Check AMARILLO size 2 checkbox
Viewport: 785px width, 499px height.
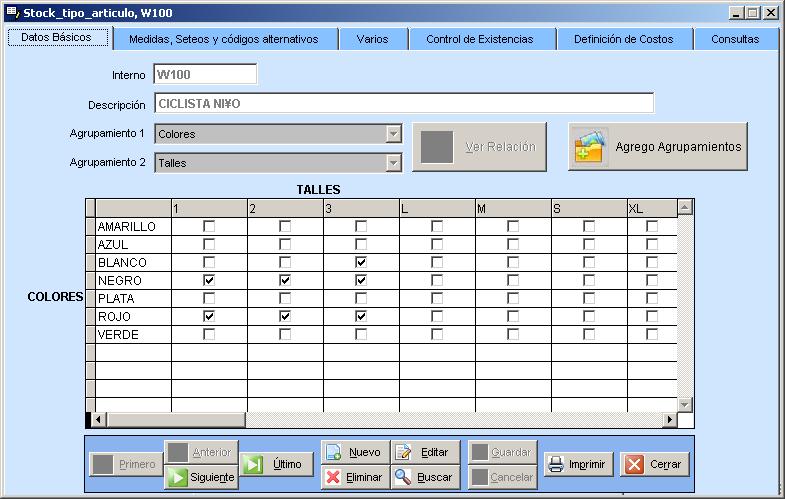click(x=285, y=226)
